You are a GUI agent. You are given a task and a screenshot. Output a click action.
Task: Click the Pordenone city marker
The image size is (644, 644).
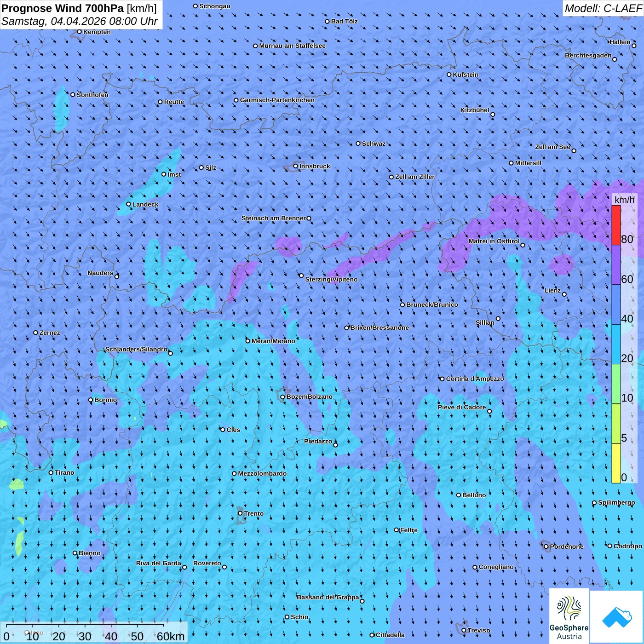tap(546, 546)
